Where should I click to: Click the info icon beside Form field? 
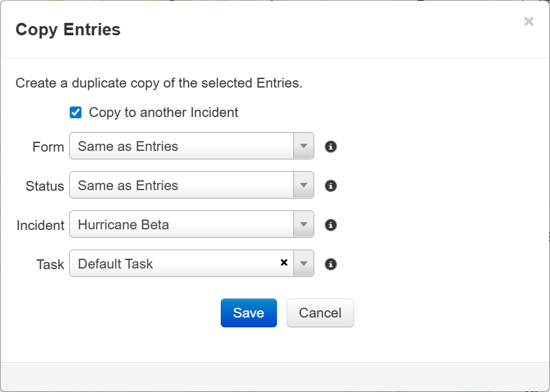tap(331, 146)
